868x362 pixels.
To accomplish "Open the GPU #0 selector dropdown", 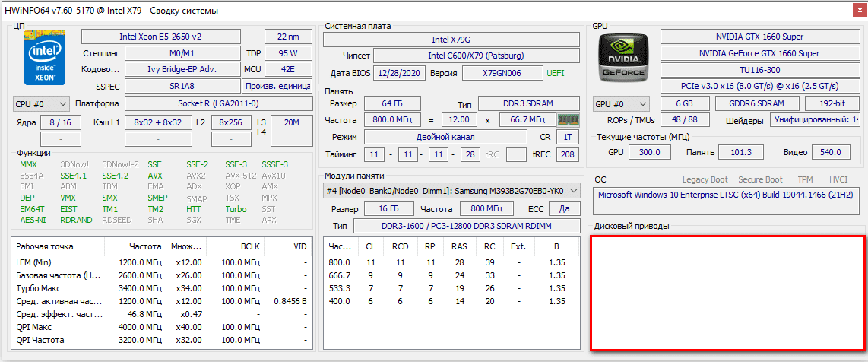I will click(x=622, y=103).
